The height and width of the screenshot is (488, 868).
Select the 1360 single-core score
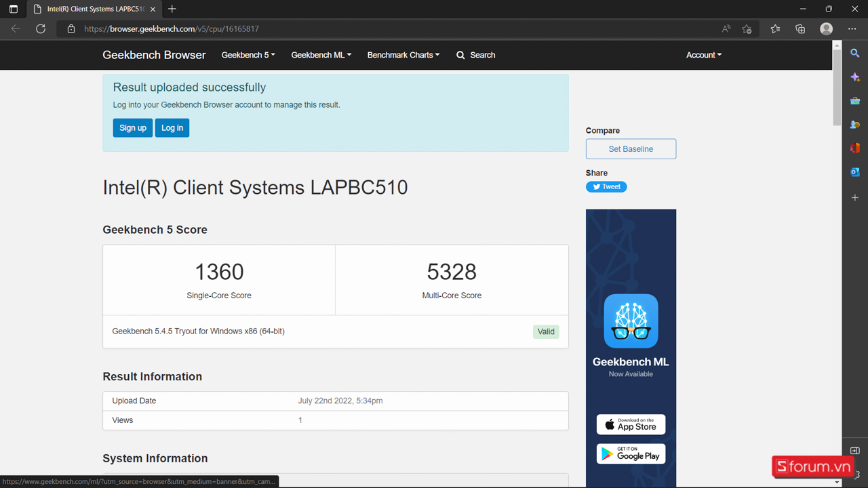click(219, 272)
